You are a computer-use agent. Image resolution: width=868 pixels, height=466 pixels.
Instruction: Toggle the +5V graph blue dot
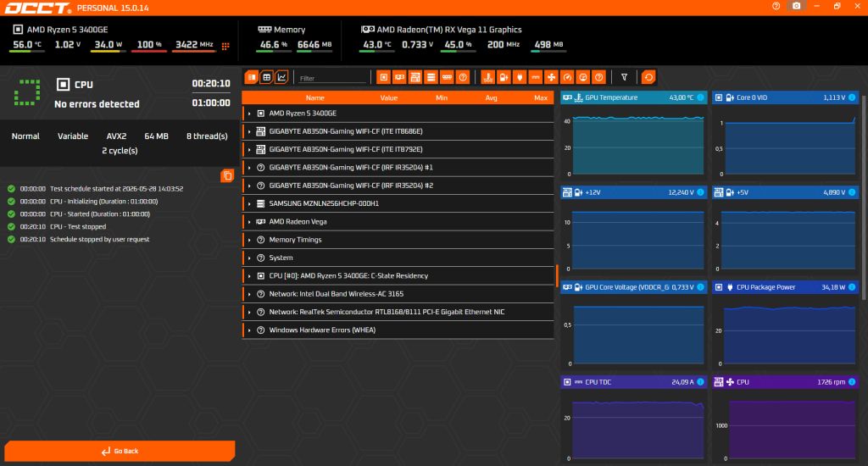tap(852, 192)
